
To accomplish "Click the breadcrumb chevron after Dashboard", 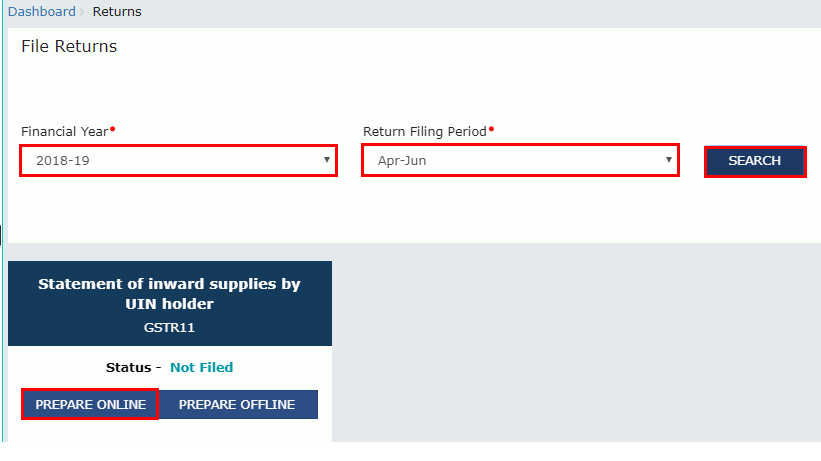I will point(82,12).
